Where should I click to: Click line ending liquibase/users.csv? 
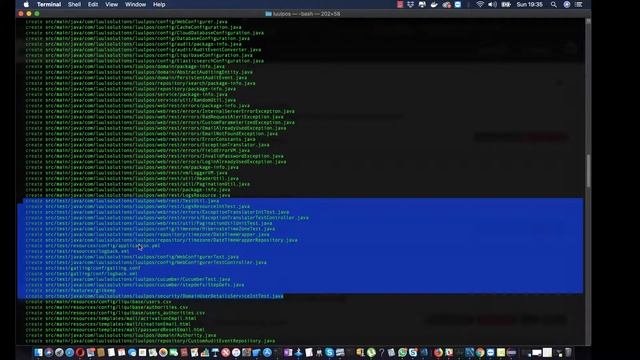(98, 302)
